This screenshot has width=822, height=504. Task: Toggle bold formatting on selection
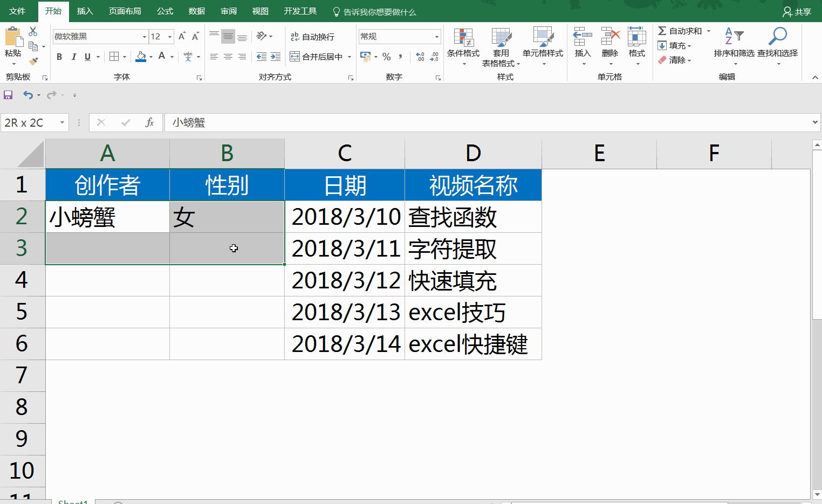tap(59, 56)
